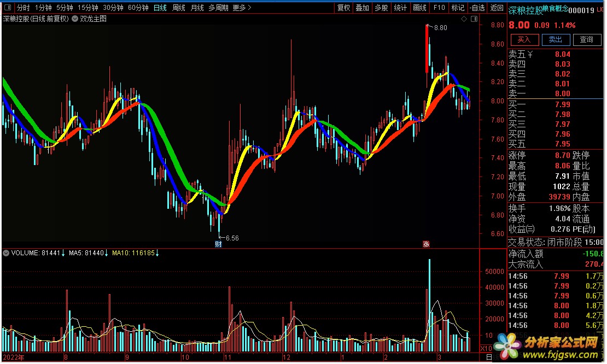This screenshot has width=607, height=364.
Task: Click the 外盘 value 39739
Action: (x=559, y=197)
